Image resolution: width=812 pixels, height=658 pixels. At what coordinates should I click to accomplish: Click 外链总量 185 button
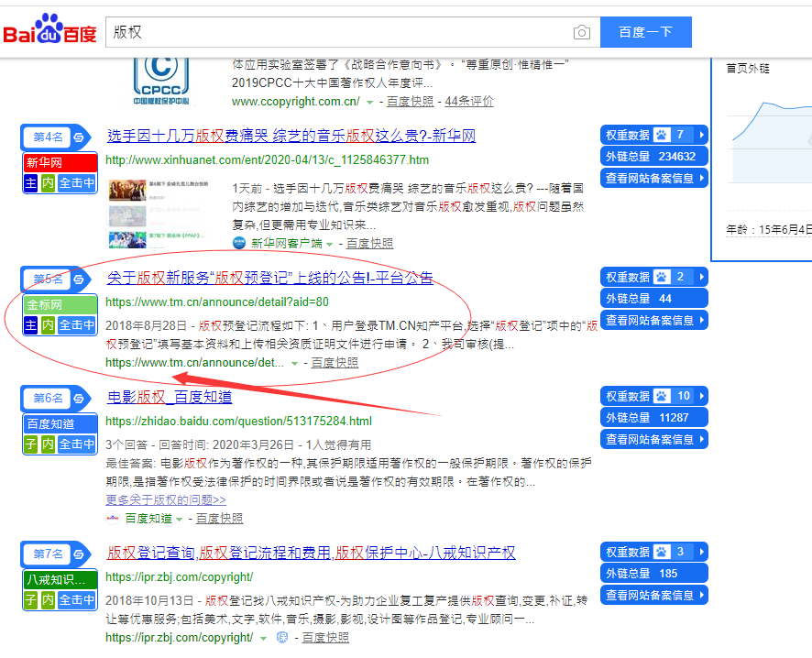point(654,573)
